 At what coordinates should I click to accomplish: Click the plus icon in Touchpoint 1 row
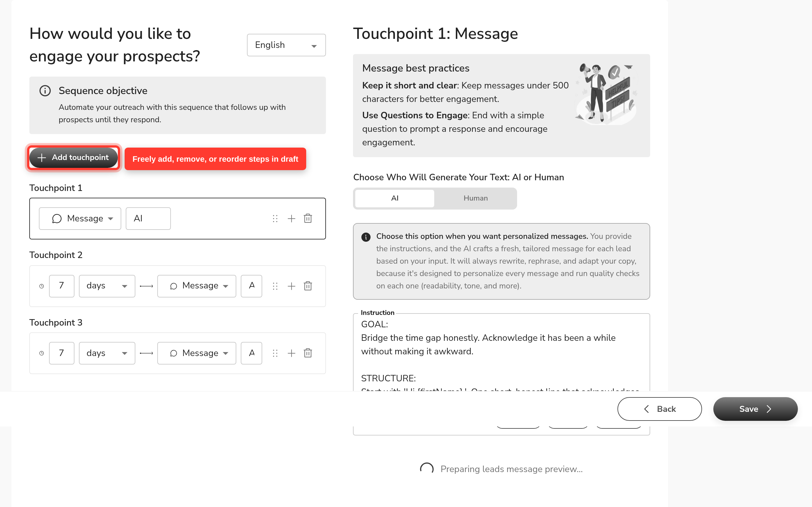(x=291, y=219)
